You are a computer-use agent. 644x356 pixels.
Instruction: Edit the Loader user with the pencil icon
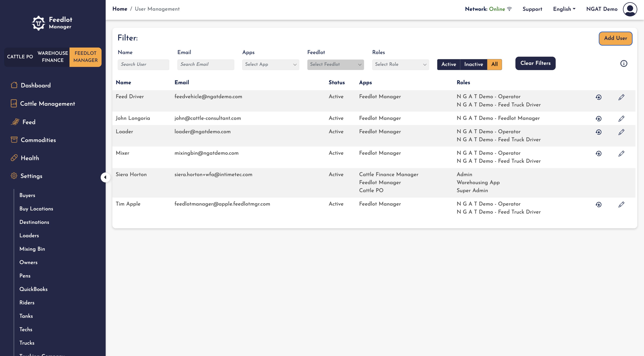tap(621, 132)
